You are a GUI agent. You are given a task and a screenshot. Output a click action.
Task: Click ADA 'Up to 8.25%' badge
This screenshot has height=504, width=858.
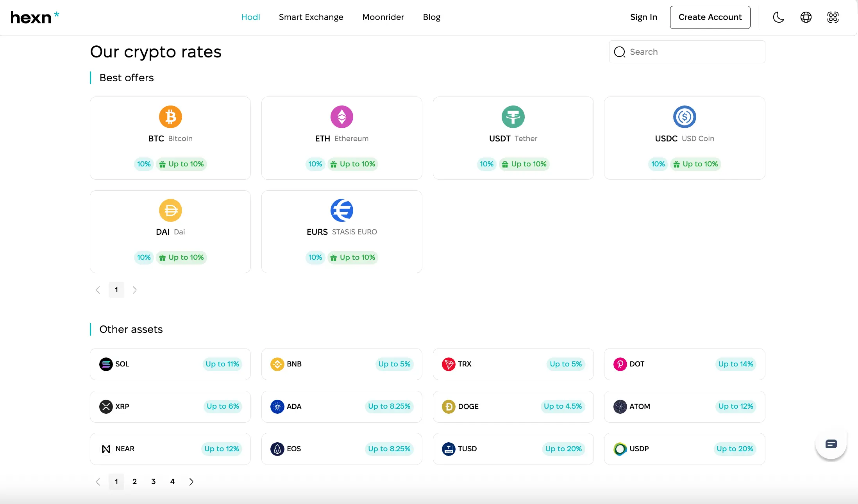tap(389, 406)
